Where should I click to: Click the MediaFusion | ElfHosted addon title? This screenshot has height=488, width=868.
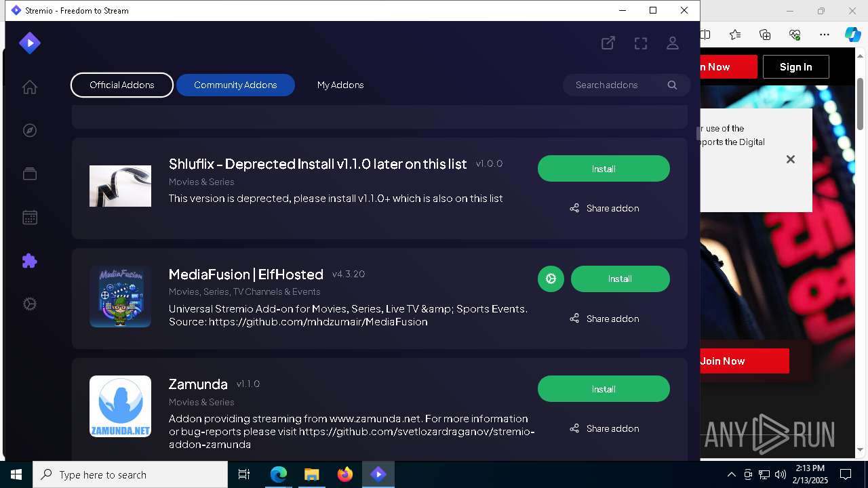pos(245,274)
